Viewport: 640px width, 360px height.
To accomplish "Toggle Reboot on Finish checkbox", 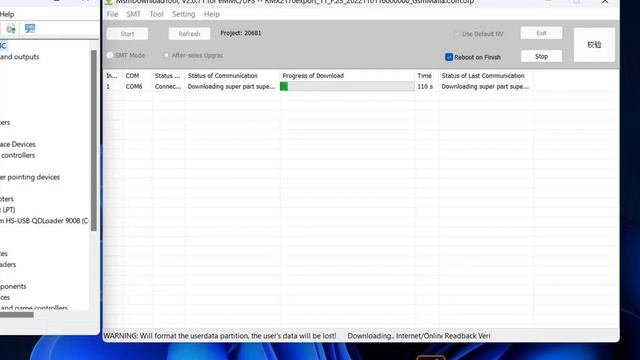I will (x=449, y=57).
